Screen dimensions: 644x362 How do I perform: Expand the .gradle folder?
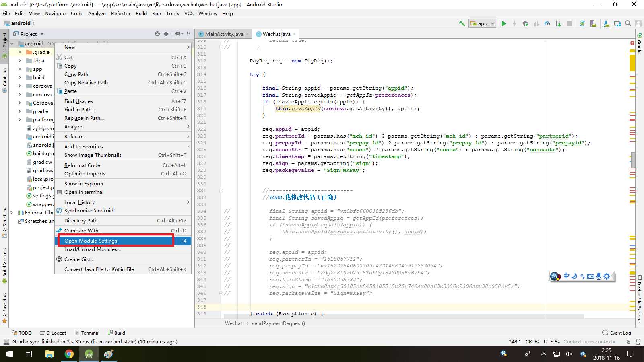tap(19, 52)
